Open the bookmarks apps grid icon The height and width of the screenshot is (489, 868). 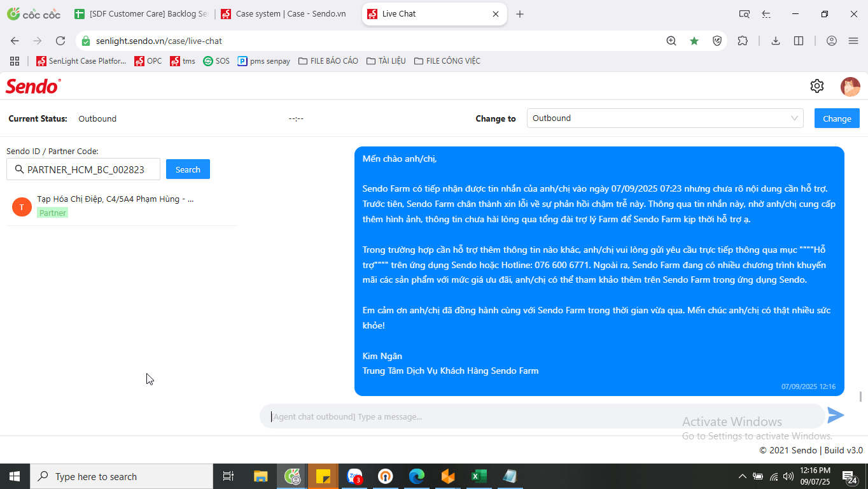pyautogui.click(x=15, y=61)
